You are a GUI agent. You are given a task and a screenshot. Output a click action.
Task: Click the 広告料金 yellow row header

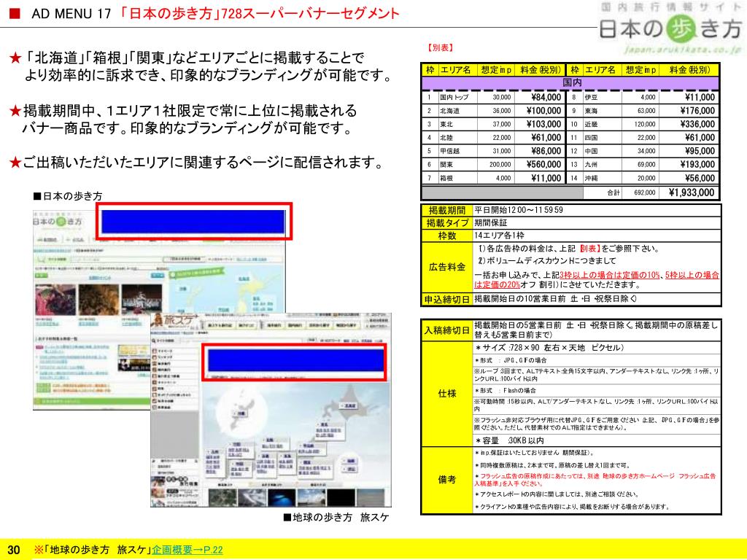[x=447, y=267]
